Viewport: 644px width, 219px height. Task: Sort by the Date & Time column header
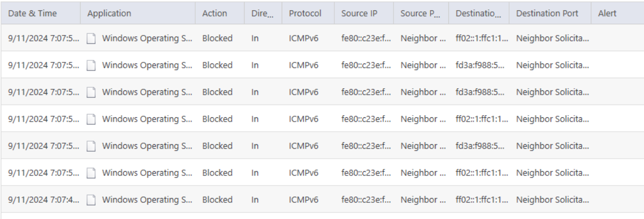[x=32, y=13]
